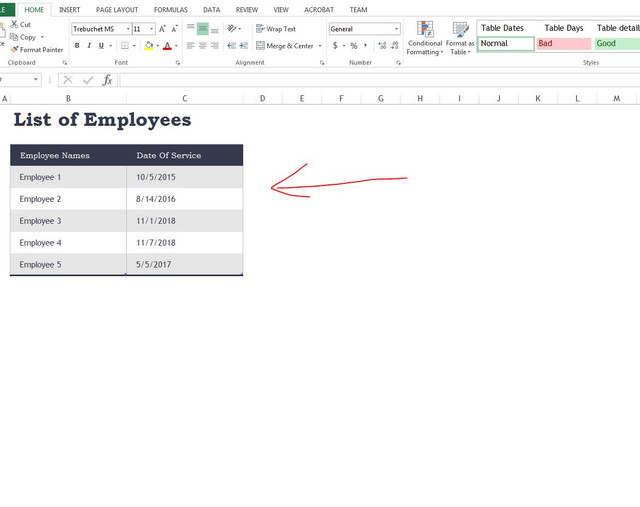The image size is (640, 507).
Task: Decrease font size with smaller A icon
Action: pos(174,29)
